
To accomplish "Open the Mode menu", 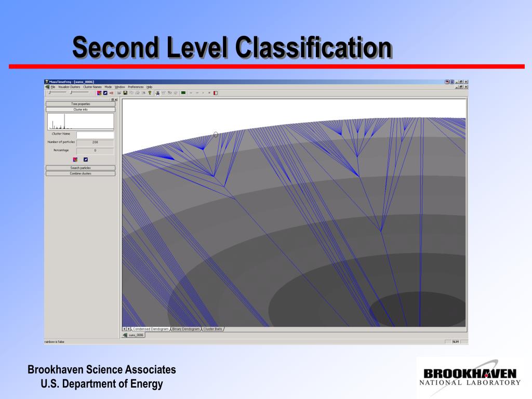I will coord(108,87).
